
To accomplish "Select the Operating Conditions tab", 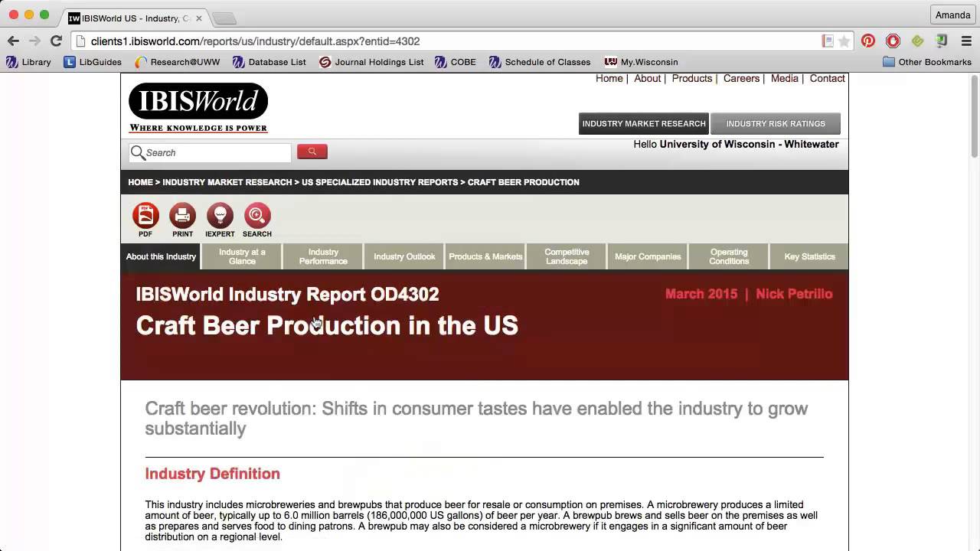I will [x=729, y=256].
